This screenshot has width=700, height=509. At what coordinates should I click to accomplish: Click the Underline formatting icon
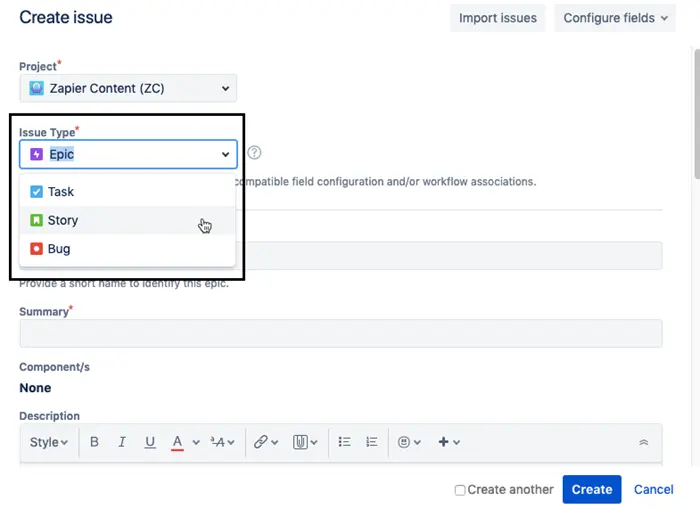coord(150,442)
